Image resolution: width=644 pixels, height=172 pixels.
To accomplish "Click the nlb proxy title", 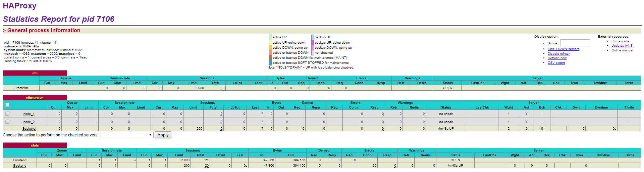I will click(35, 73).
